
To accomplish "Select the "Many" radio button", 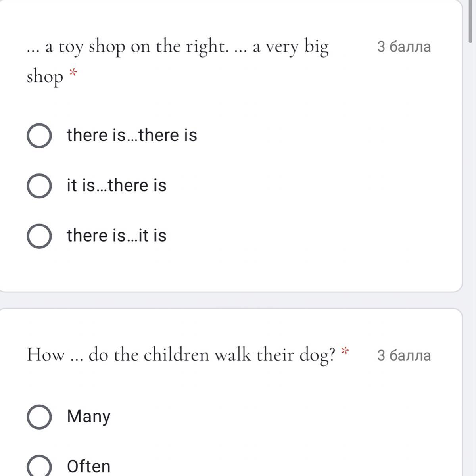I will (39, 417).
